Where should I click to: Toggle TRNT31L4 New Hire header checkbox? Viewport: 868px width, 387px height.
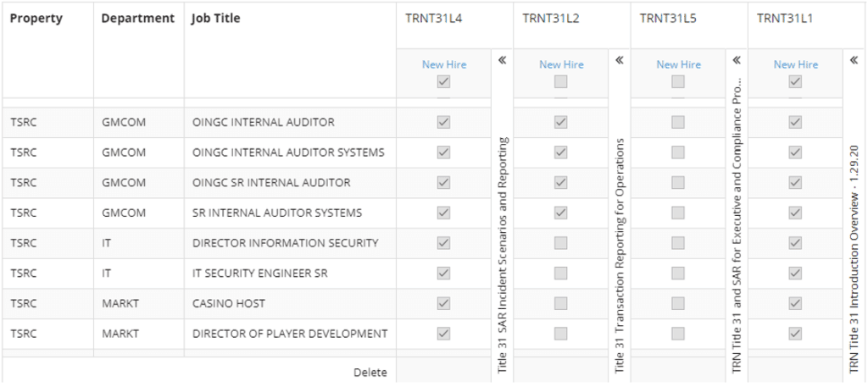443,82
